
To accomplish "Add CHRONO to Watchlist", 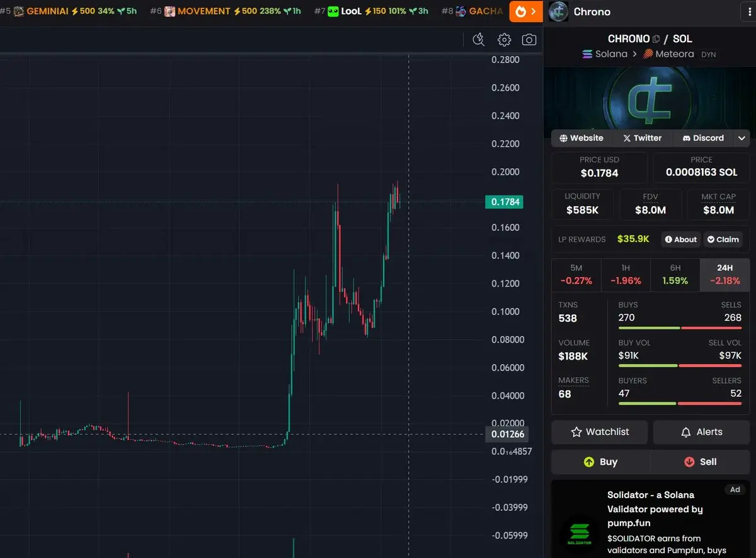I will pos(600,432).
